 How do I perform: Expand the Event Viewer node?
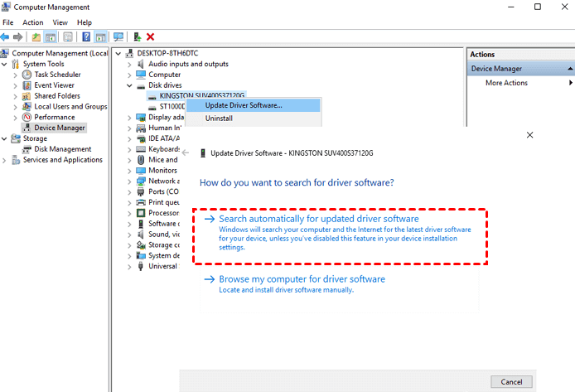click(x=15, y=85)
